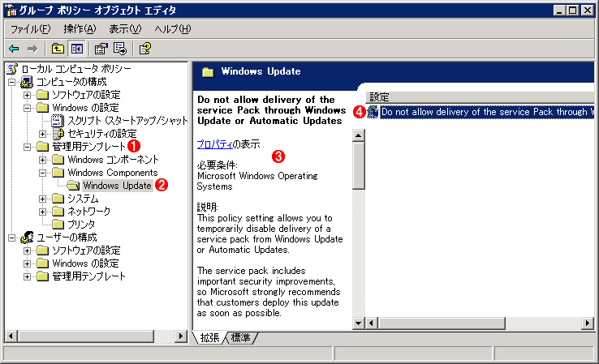The height and width of the screenshot is (364, 599).
Task: Switch to the 標準 tab
Action: click(241, 338)
